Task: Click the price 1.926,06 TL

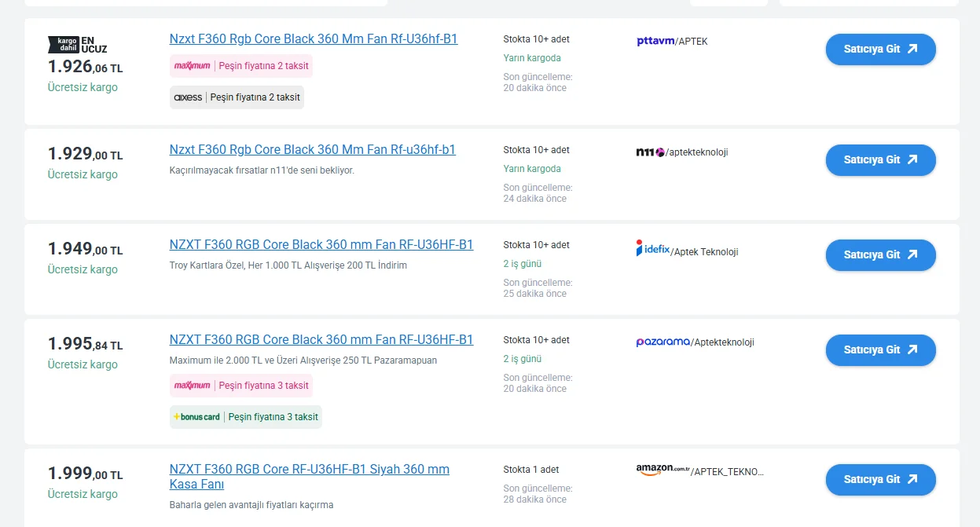Action: pos(86,67)
